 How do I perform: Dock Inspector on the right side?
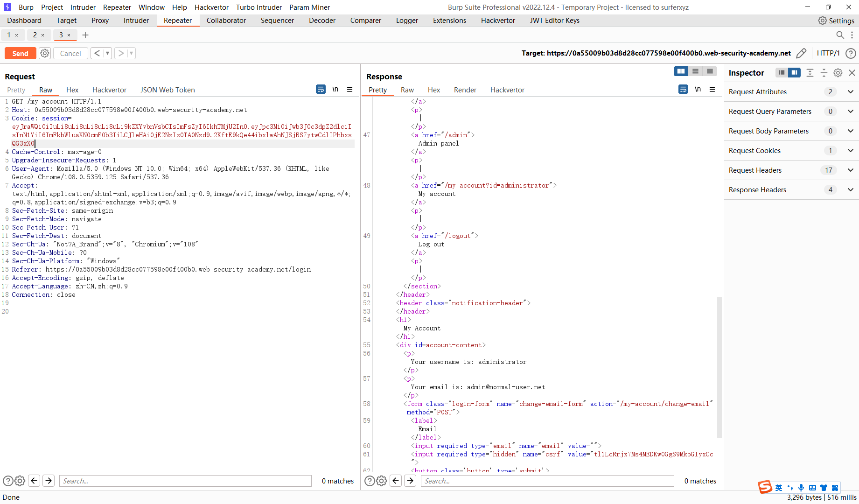[x=794, y=73]
